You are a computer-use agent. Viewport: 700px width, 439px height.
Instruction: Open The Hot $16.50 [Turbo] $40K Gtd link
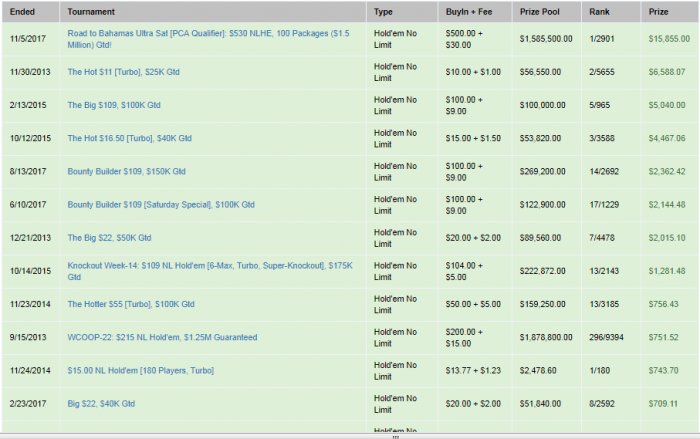(129, 138)
